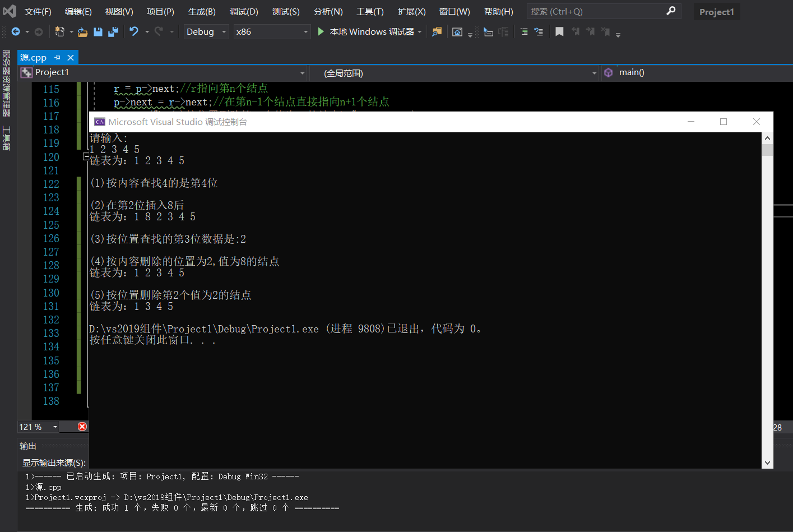The width and height of the screenshot is (793, 532).
Task: Open the 分析(N) menu
Action: 328,12
